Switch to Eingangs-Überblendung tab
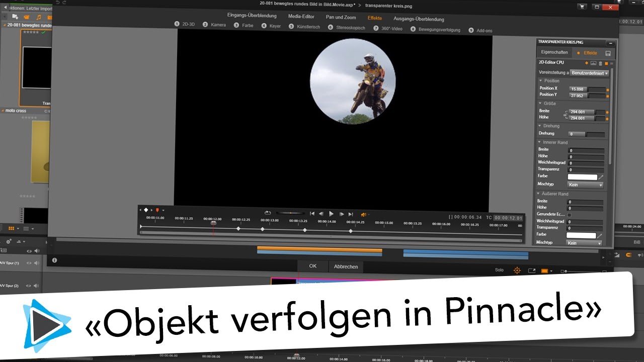The width and height of the screenshot is (644, 362). [252, 16]
